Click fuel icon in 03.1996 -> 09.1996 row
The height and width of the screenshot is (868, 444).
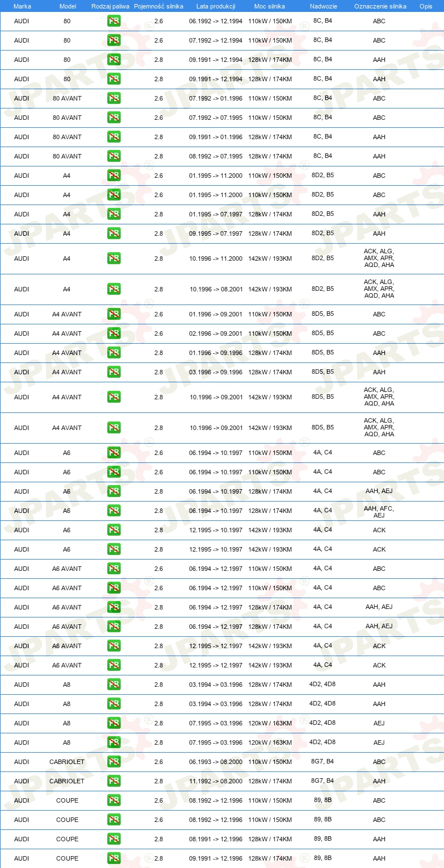114,372
